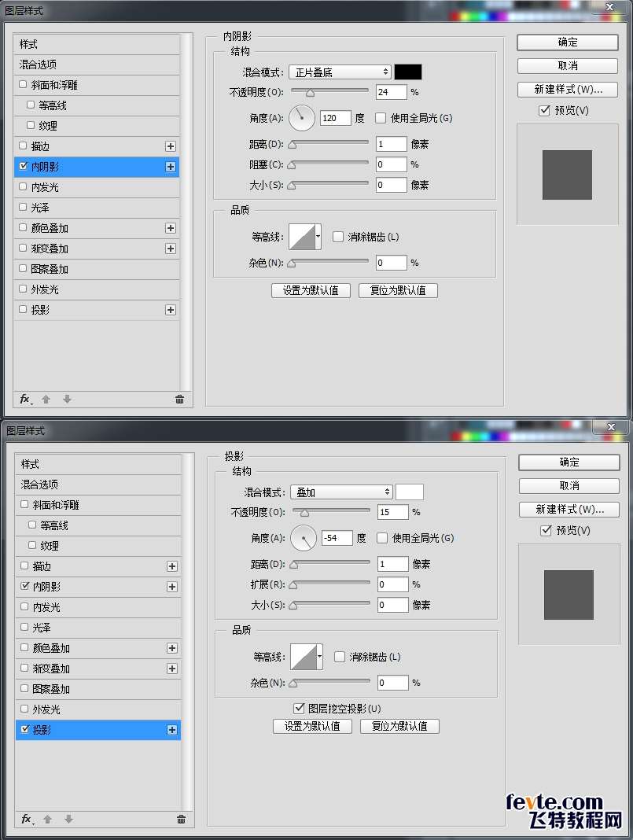The width and height of the screenshot is (633, 840).
Task: Open black color swatch for 内阴影
Action: point(408,72)
